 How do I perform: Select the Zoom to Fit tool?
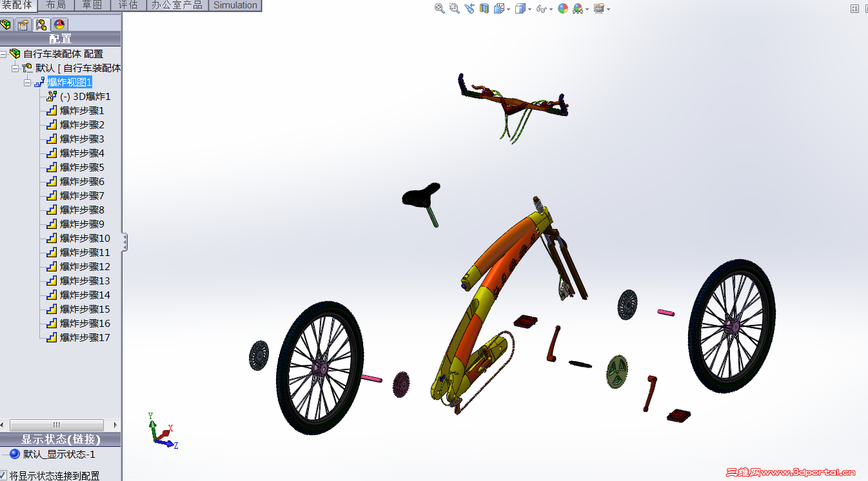tap(439, 8)
